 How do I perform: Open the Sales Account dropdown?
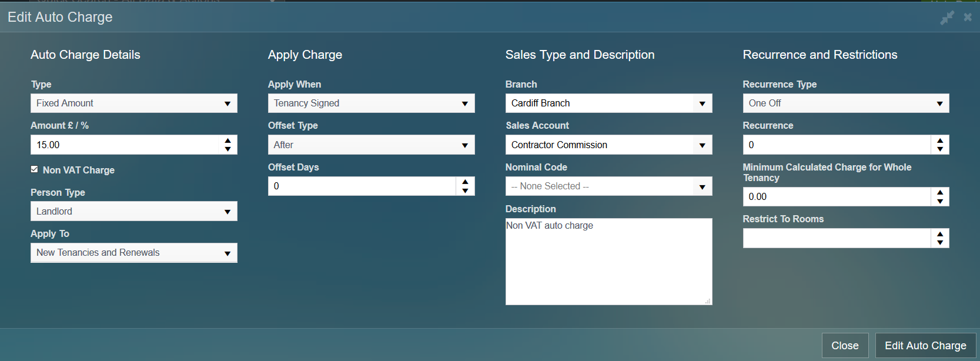coord(608,145)
